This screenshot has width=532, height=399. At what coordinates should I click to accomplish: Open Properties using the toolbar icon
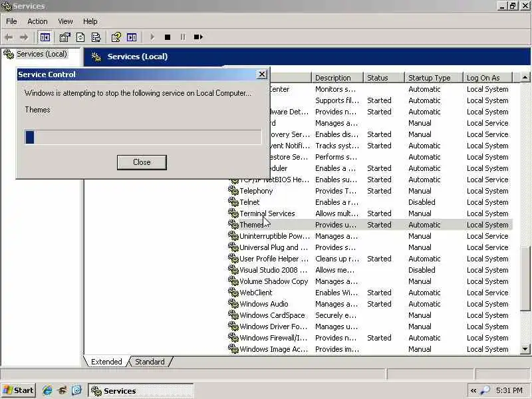point(65,37)
